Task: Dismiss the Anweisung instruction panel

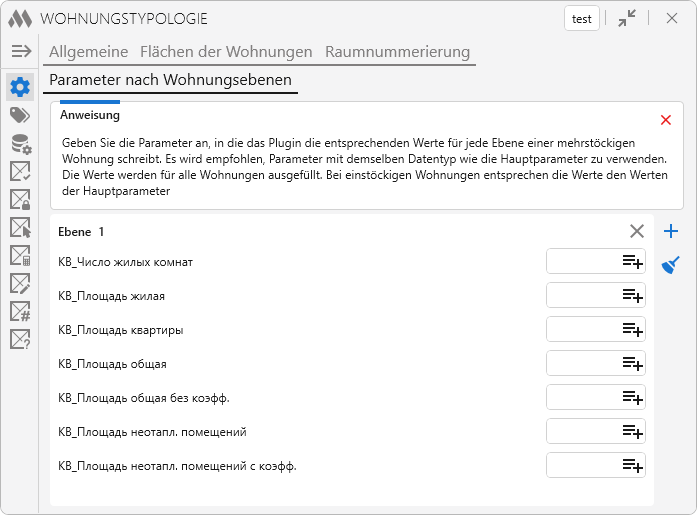Action: [x=666, y=120]
